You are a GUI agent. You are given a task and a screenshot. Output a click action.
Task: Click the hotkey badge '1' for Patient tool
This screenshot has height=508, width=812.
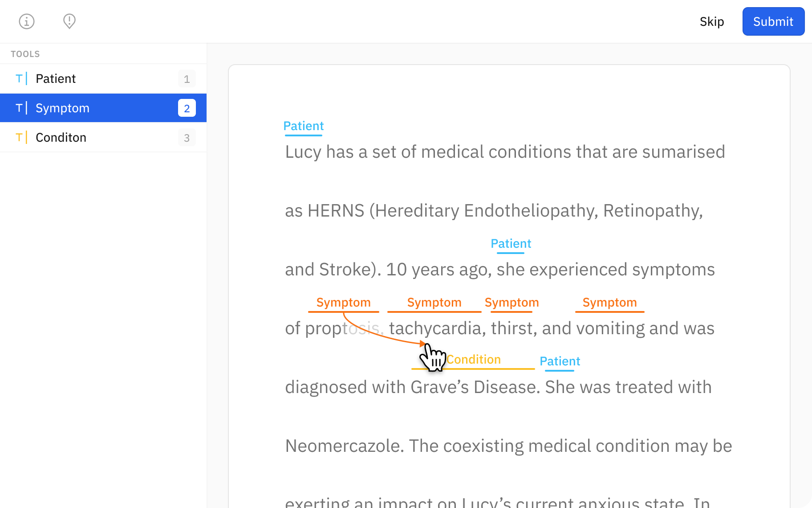tap(187, 79)
